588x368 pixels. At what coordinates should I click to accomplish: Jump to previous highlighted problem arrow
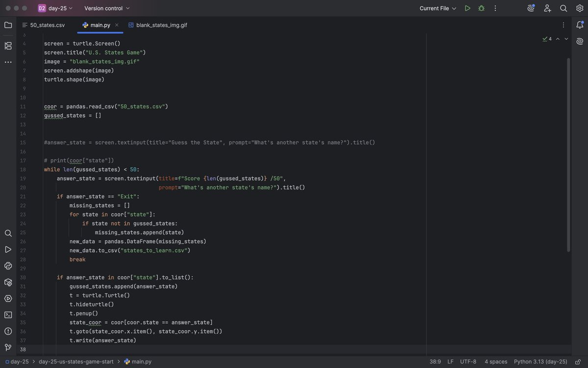[558, 39]
